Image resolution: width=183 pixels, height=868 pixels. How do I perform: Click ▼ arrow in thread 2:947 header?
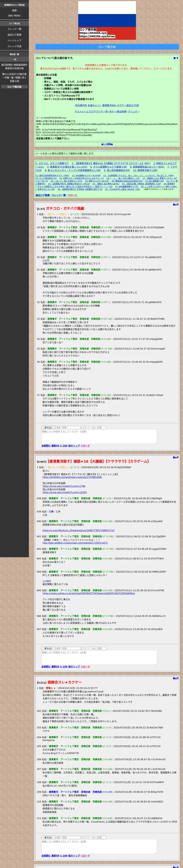pos(178,457)
